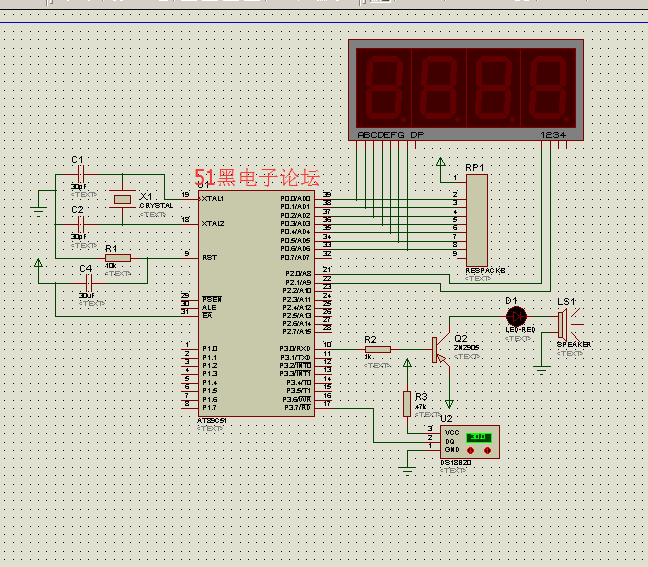This screenshot has width=648, height=567.
Task: Click the DS18B20 part name label
Action: (x=456, y=462)
